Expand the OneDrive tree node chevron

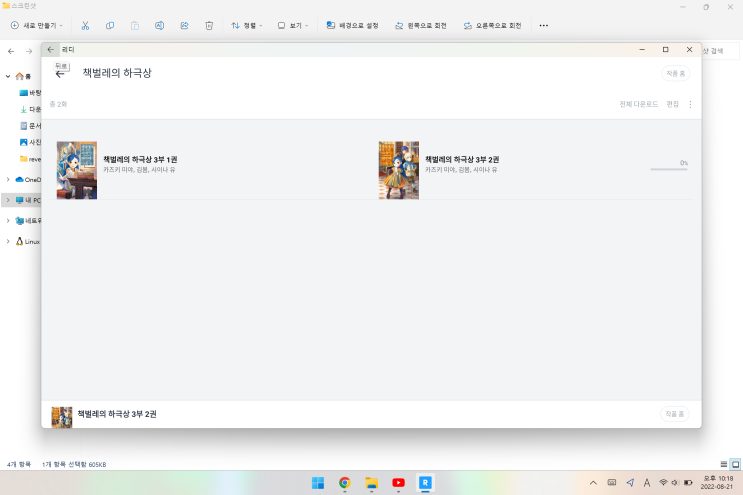[x=8, y=180]
